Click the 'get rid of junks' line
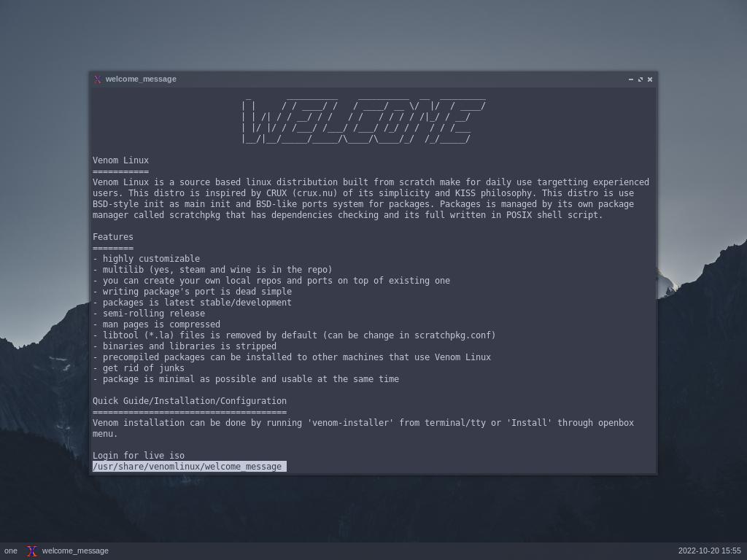The height and width of the screenshot is (560, 747). tap(139, 368)
